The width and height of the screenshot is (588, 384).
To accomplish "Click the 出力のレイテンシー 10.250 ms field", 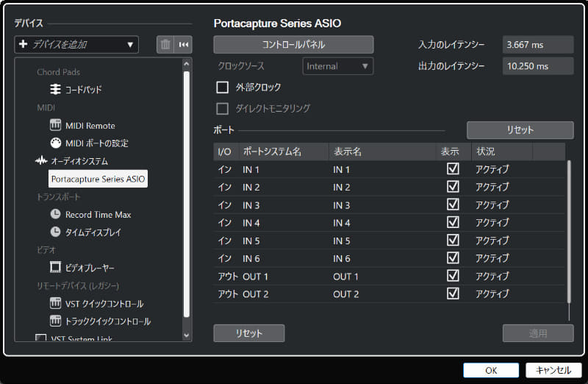I will tap(538, 66).
